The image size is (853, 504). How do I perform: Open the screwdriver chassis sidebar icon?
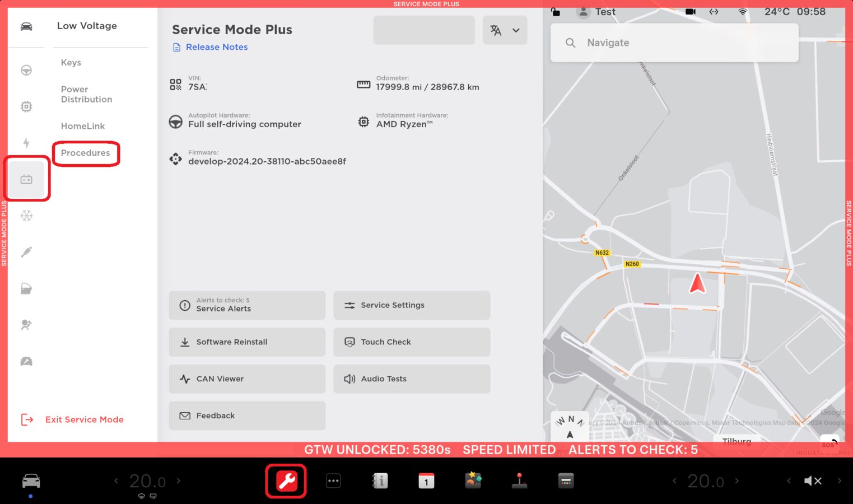[26, 252]
